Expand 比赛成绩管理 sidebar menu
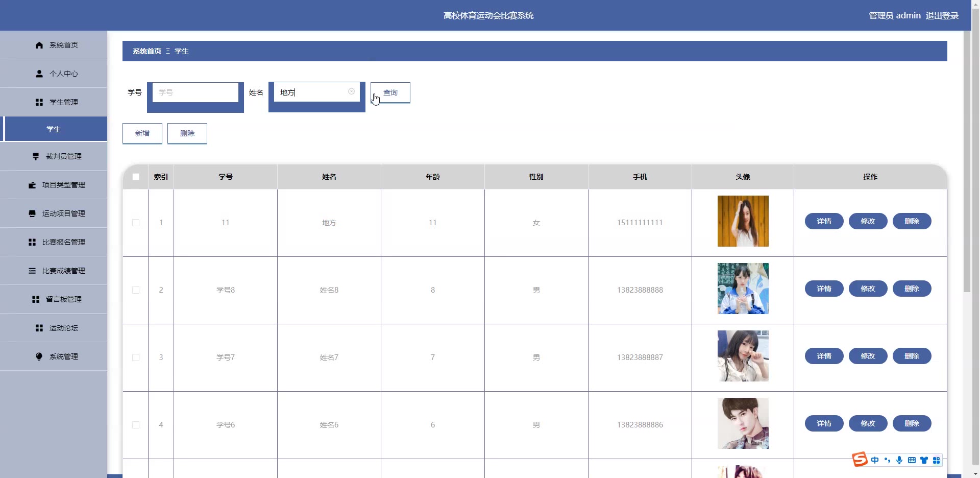Image resolution: width=980 pixels, height=478 pixels. tap(54, 271)
